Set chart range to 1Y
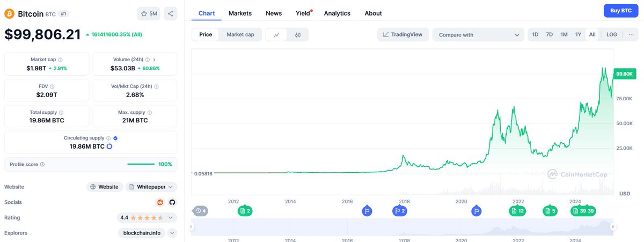 click(578, 34)
